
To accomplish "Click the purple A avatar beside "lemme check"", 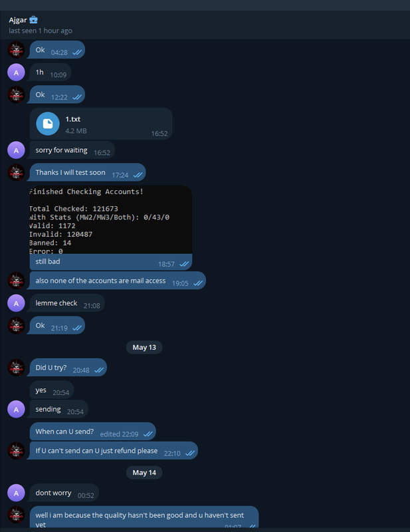I will click(16, 303).
